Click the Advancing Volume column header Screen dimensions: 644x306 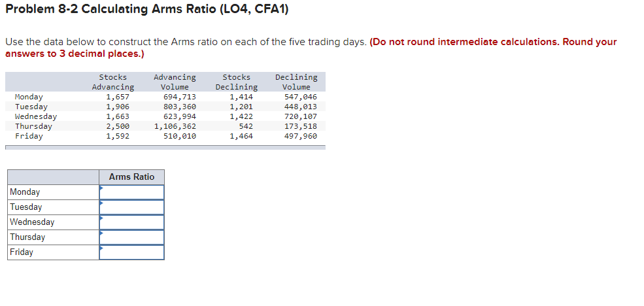point(175,82)
